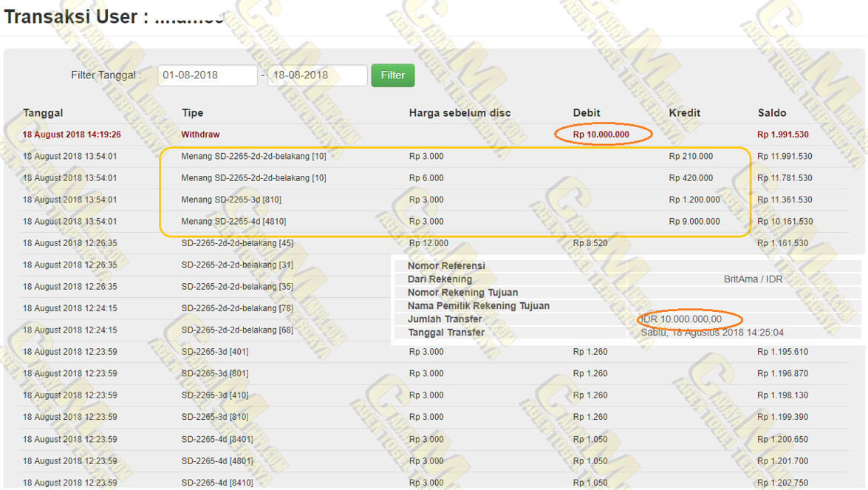Click the Saldo column header
Viewport: 868px width, 490px height.
click(772, 113)
